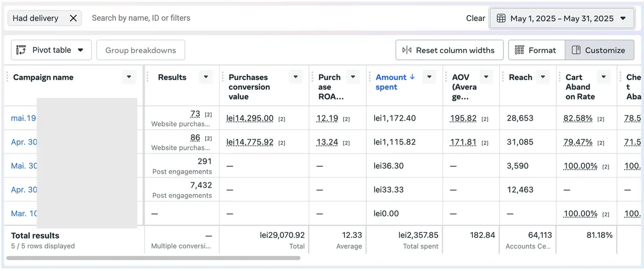Click the 13.24 purchase ROAS value
This screenshot has width=644, height=271.
327,142
